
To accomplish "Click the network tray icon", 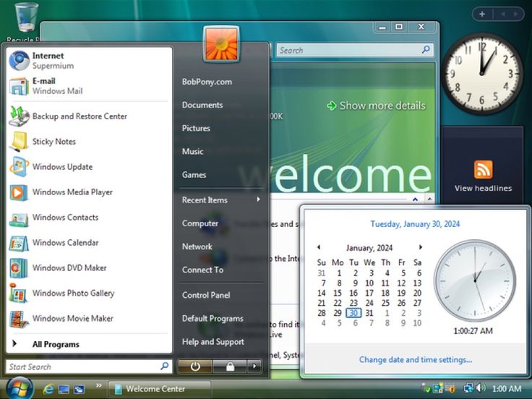I will pyautogui.click(x=469, y=388).
